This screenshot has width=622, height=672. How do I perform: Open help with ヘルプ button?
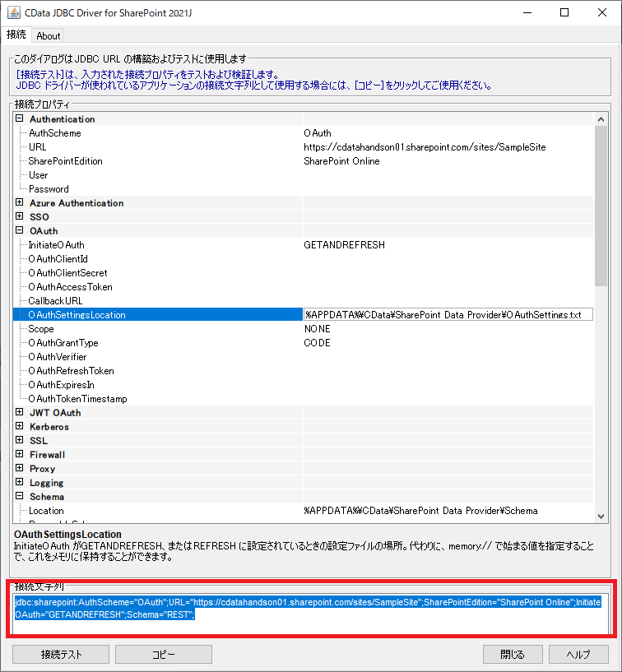click(x=578, y=655)
